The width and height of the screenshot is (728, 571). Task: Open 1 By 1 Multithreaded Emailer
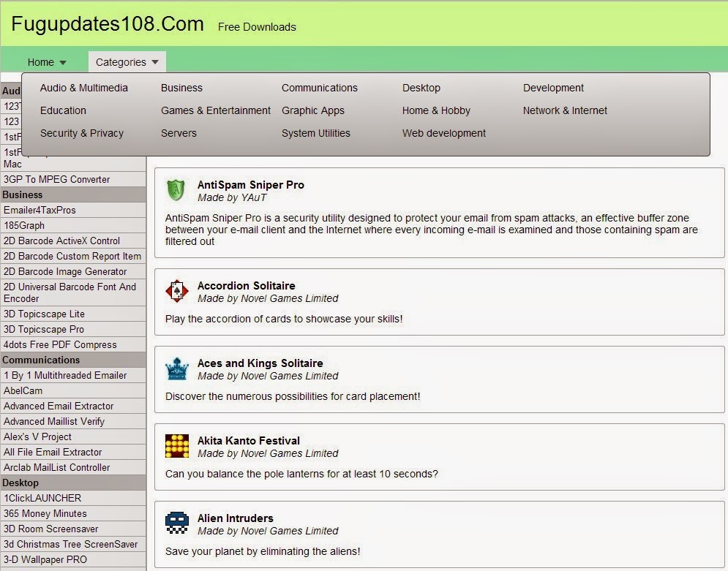click(73, 375)
